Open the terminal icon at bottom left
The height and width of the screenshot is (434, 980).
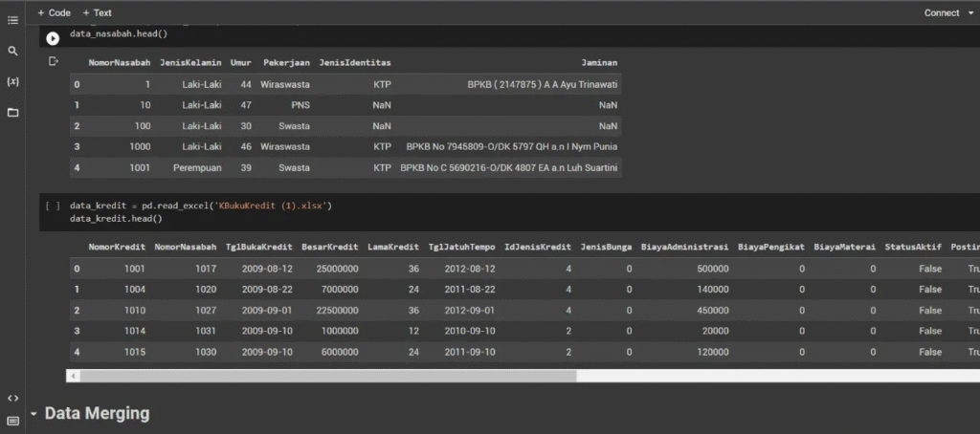pyautogui.click(x=12, y=421)
